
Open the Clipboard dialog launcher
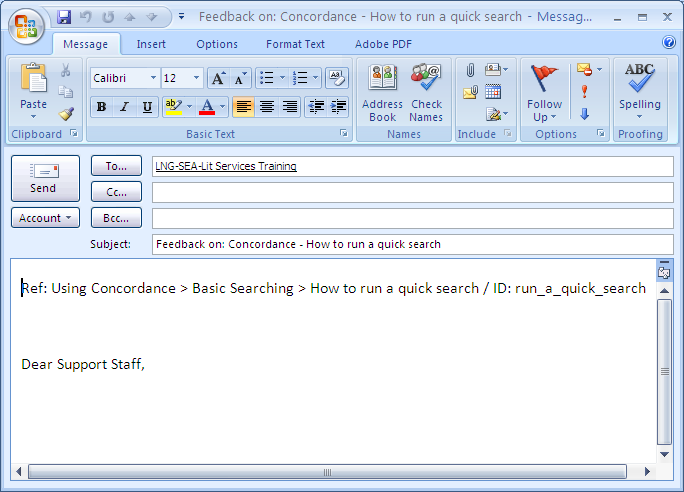(x=74, y=133)
